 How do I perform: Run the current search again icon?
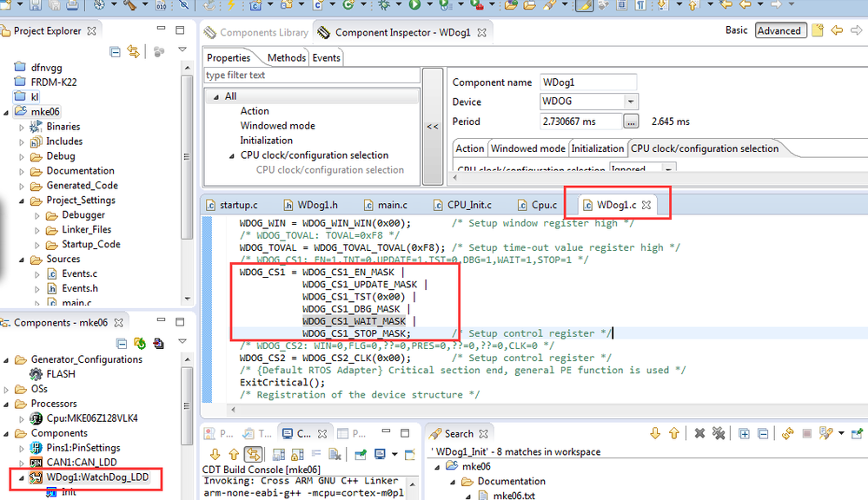tap(788, 434)
